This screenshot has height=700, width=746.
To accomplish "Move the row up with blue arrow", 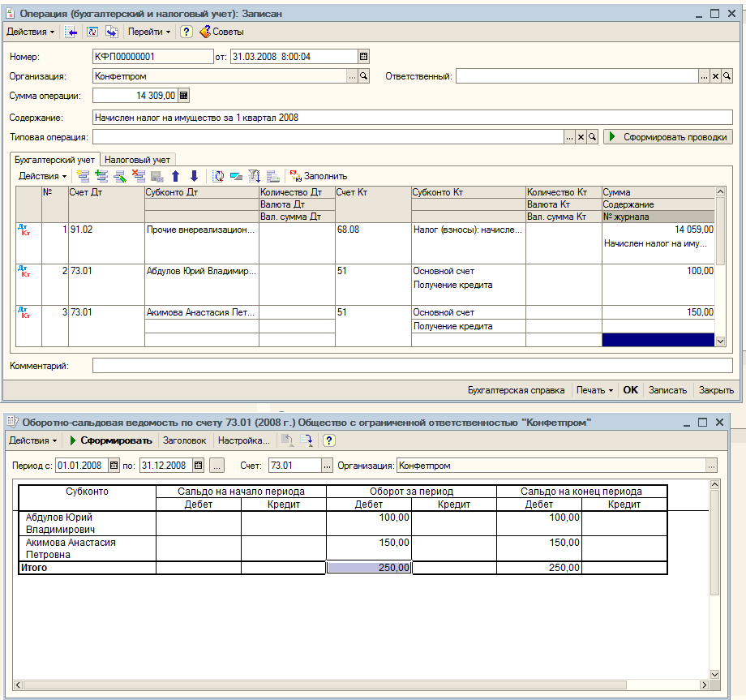I will tap(175, 176).
